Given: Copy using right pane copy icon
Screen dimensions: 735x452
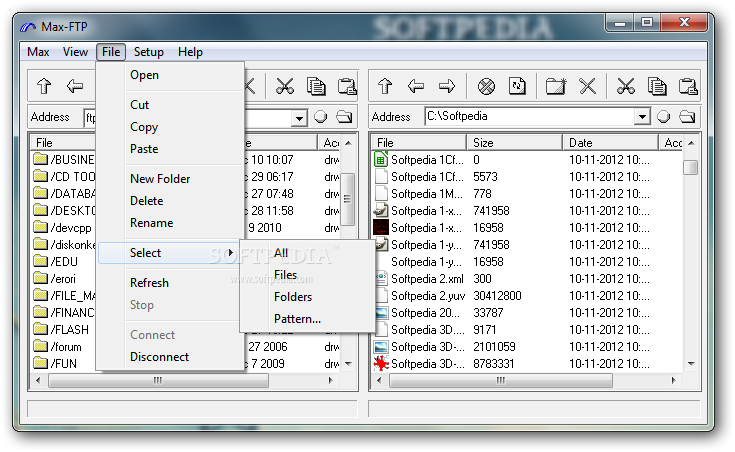Looking at the screenshot, I should click(657, 86).
